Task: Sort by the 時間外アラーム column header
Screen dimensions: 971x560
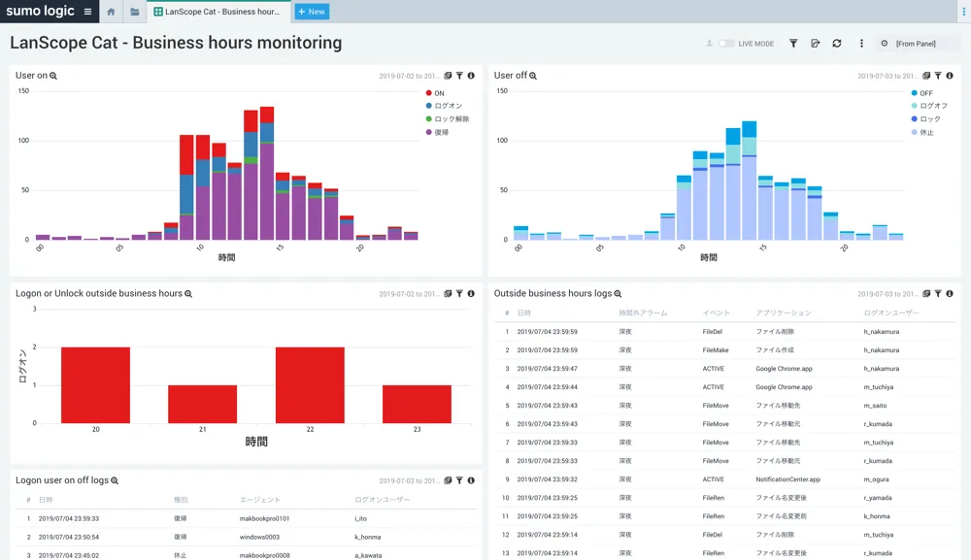Action: [x=643, y=313]
